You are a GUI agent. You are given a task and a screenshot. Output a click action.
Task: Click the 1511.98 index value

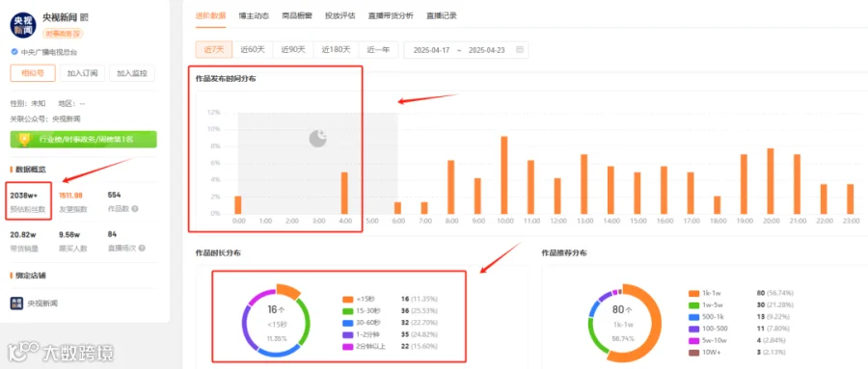(70, 195)
